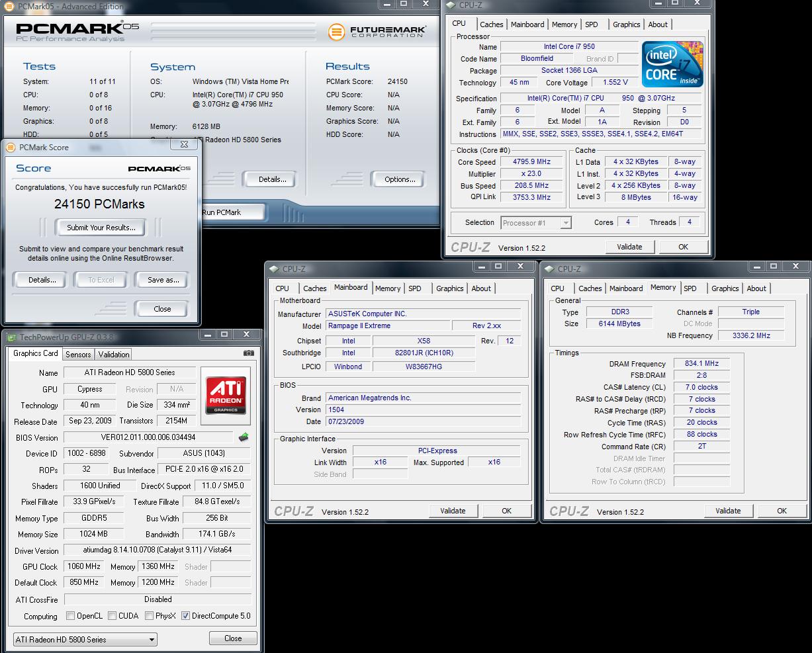Open CPU tab in the CPU-Z Mainboard window
This screenshot has height=653, width=812.
283,288
